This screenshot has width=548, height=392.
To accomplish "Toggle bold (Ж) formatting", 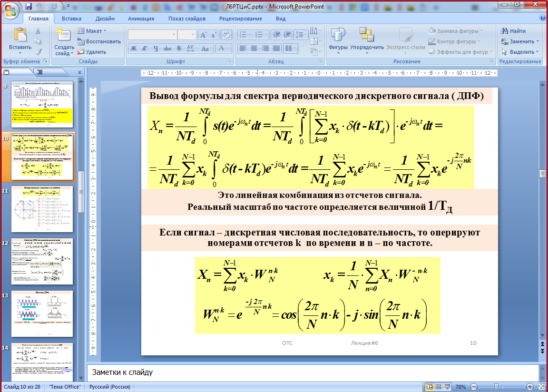I will [134, 49].
